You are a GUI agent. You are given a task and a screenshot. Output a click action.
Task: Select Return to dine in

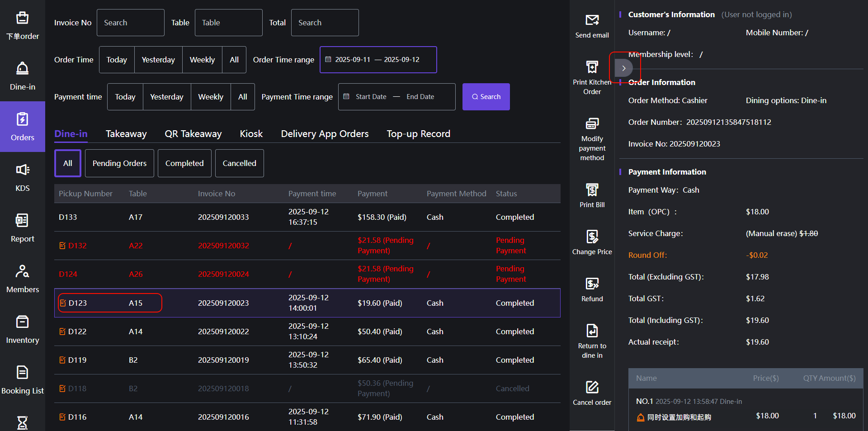[592, 331]
